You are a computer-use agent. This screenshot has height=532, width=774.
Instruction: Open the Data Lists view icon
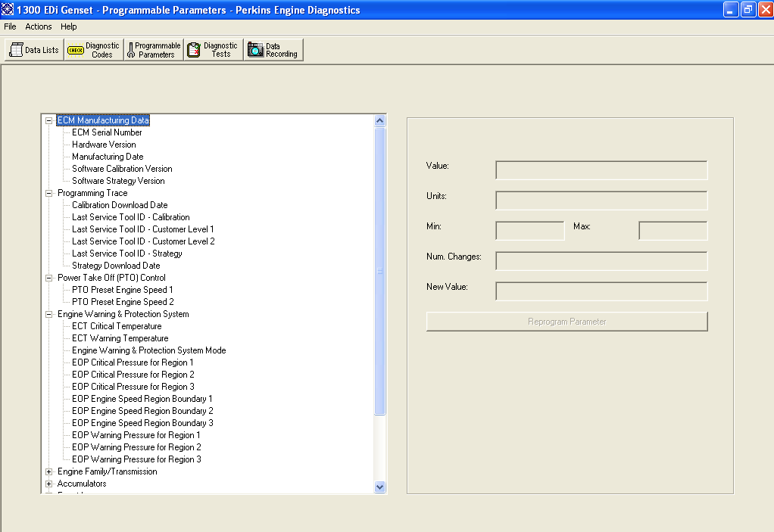[x=17, y=50]
